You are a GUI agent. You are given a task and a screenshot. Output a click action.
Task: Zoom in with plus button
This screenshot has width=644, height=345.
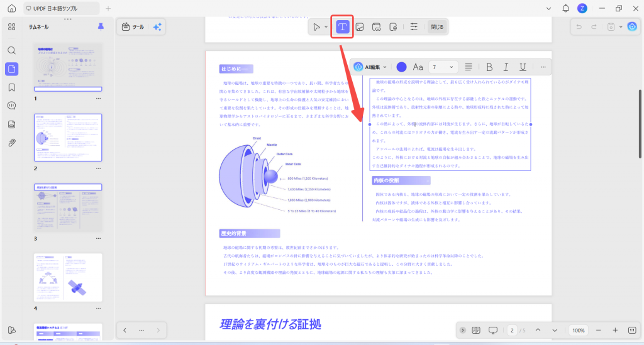pyautogui.click(x=615, y=330)
